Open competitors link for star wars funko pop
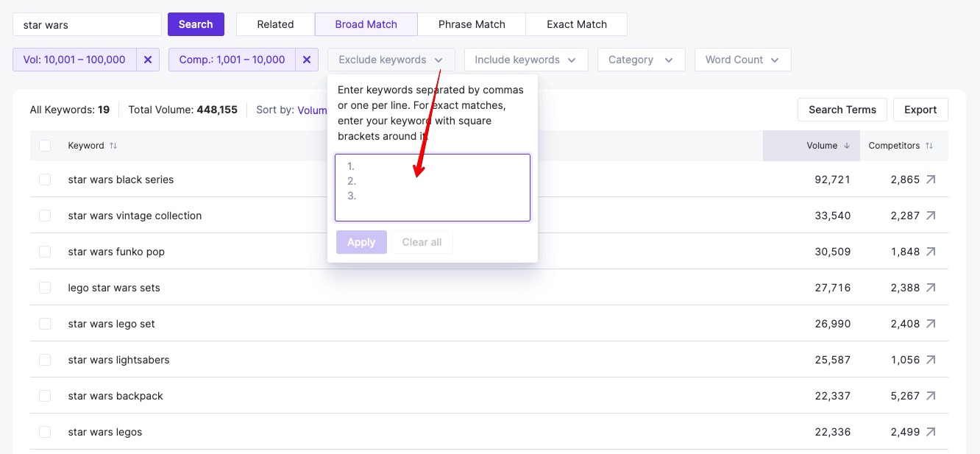The height and width of the screenshot is (454, 980). click(931, 252)
